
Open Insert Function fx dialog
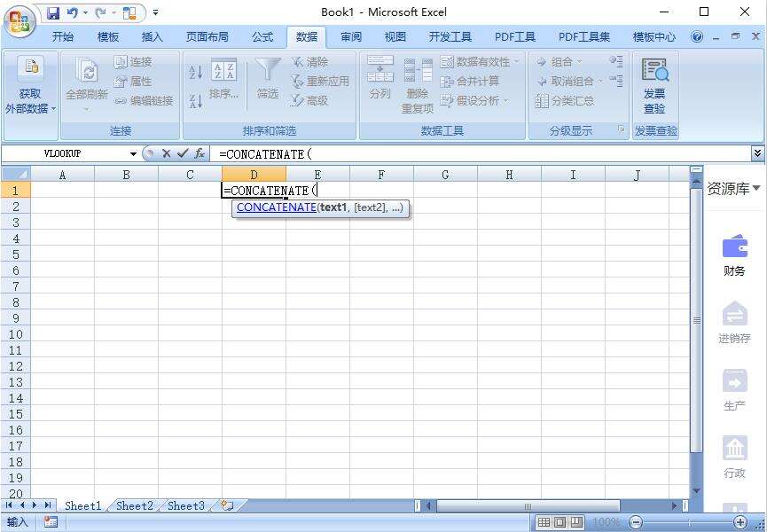coord(200,154)
